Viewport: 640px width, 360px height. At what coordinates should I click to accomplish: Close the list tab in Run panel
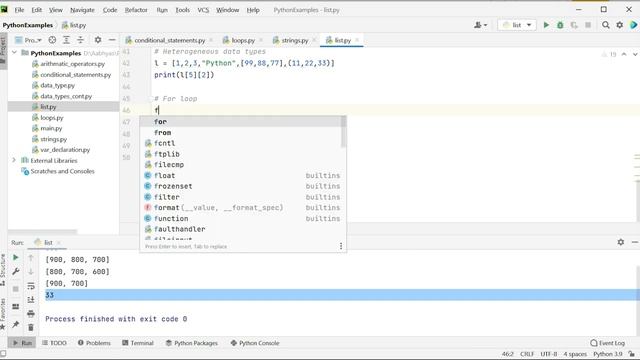click(58, 242)
